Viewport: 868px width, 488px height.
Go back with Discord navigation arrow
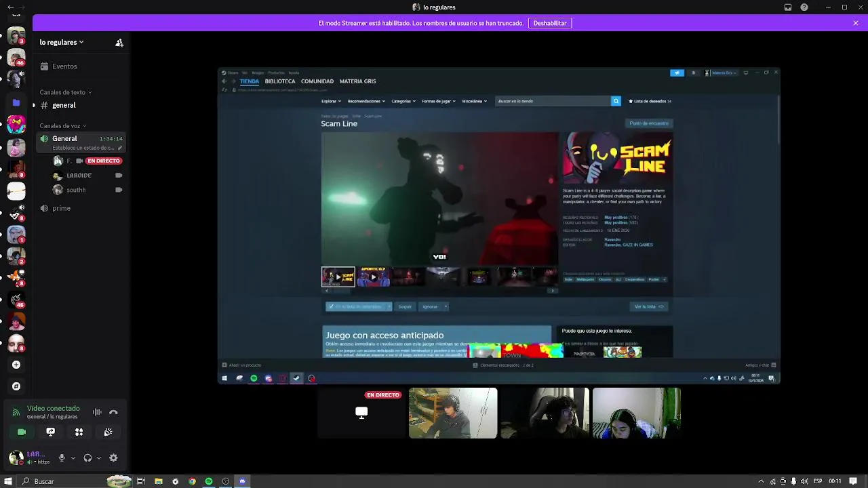point(9,7)
